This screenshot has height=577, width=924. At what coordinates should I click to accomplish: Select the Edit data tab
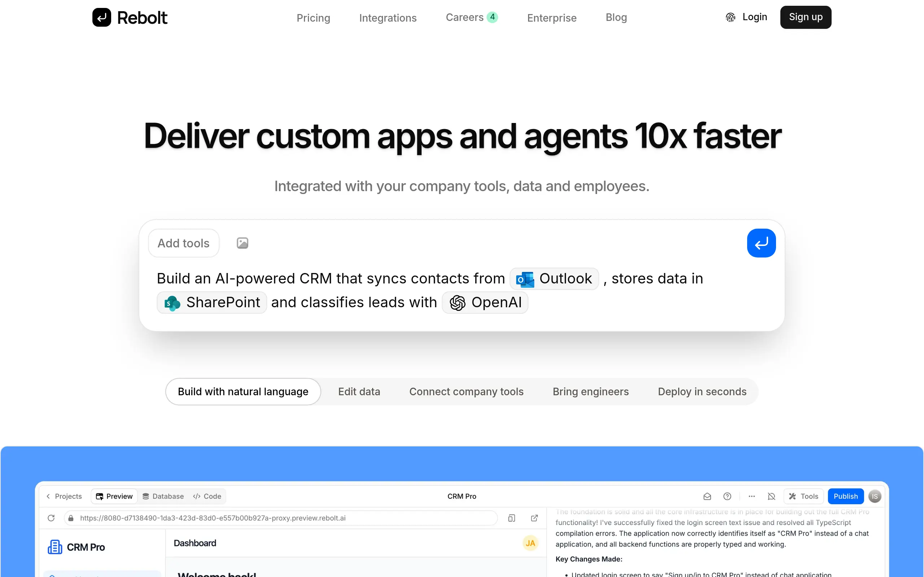point(359,392)
